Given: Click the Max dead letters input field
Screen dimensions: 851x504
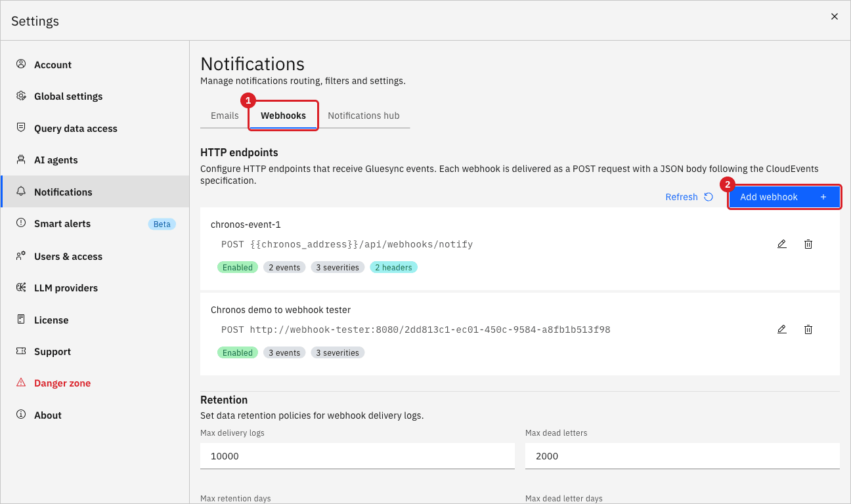Looking at the screenshot, I should 682,456.
